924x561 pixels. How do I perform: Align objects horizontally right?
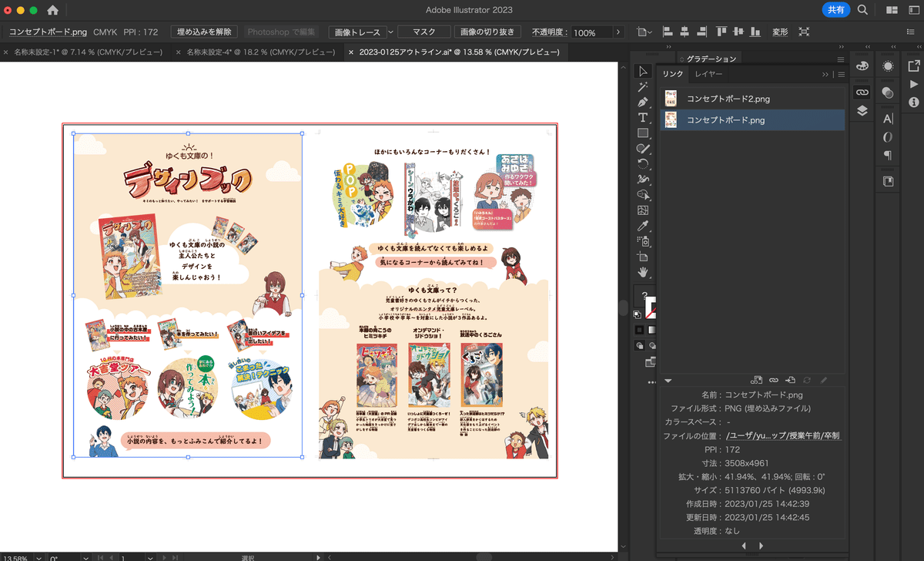tap(700, 32)
